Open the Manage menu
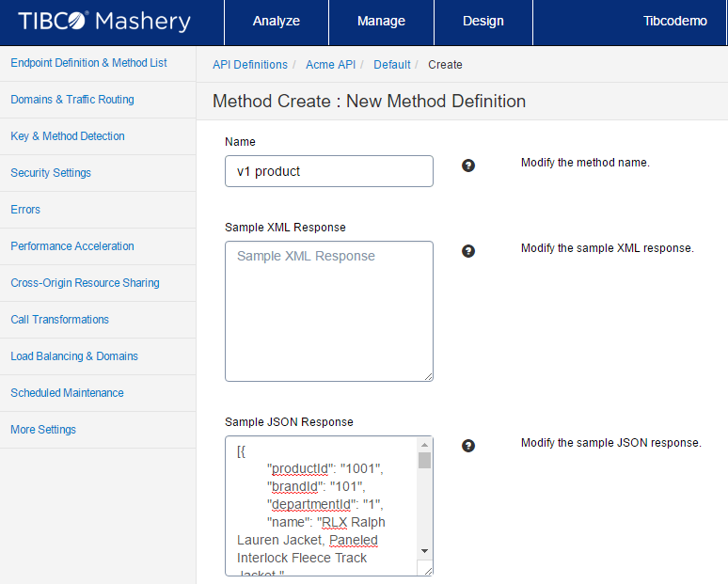The image size is (728, 584). (x=381, y=22)
